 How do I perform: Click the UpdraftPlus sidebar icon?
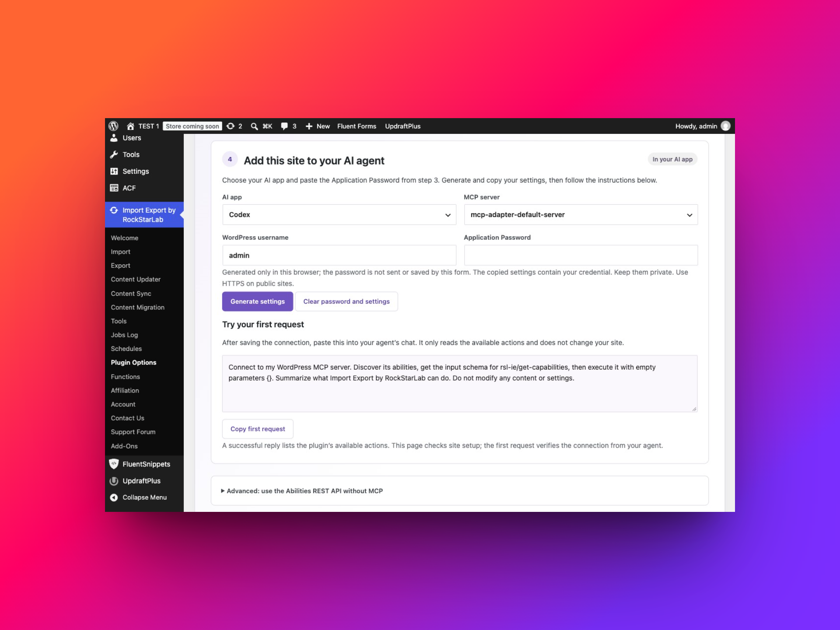pos(114,481)
